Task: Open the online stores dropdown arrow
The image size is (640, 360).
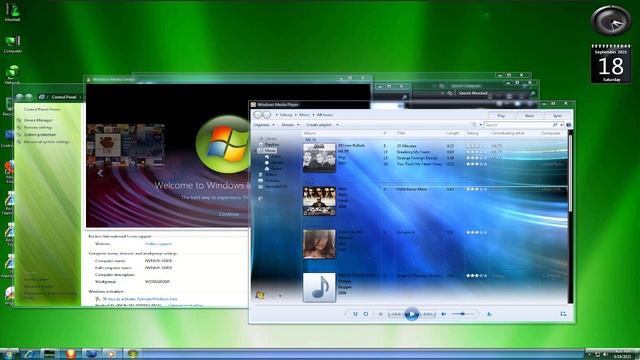Action: (x=280, y=296)
